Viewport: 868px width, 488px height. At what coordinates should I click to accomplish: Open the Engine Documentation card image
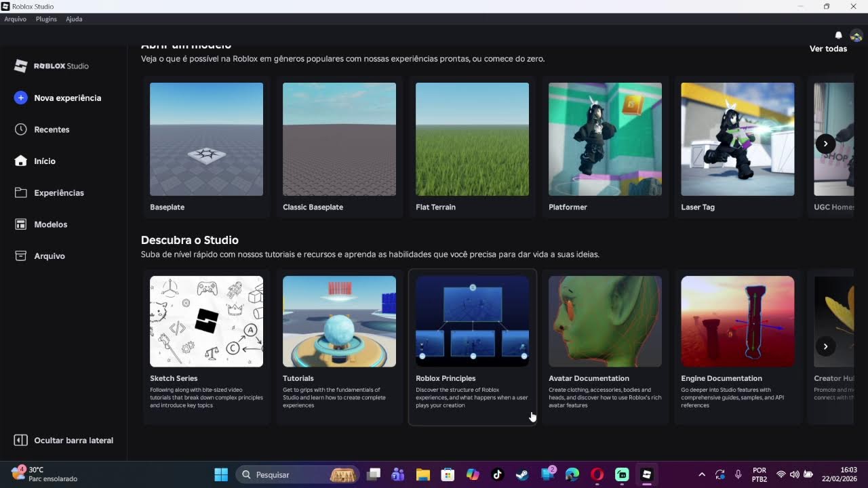738,321
